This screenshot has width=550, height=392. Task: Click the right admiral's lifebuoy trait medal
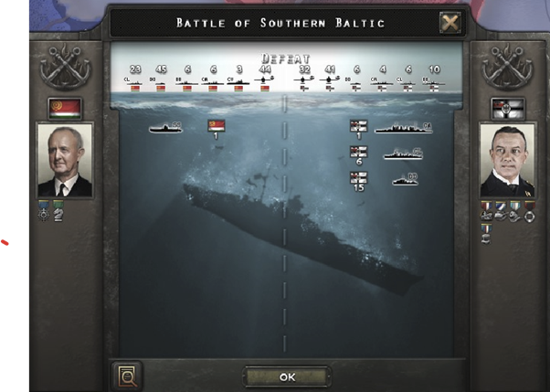click(530, 211)
